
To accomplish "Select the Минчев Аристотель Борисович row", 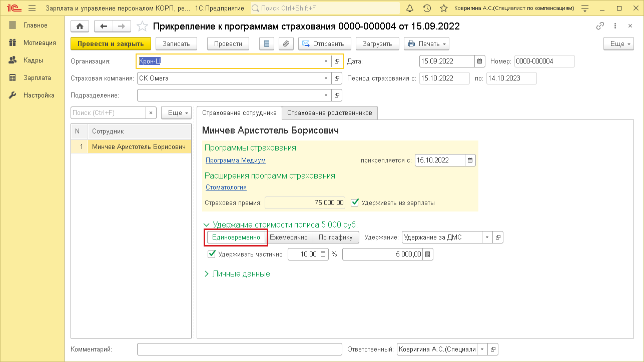I will (x=131, y=147).
